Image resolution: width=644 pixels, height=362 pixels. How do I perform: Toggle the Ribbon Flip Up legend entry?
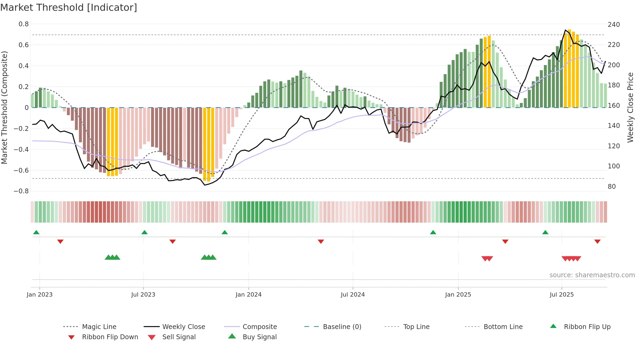(x=580, y=327)
